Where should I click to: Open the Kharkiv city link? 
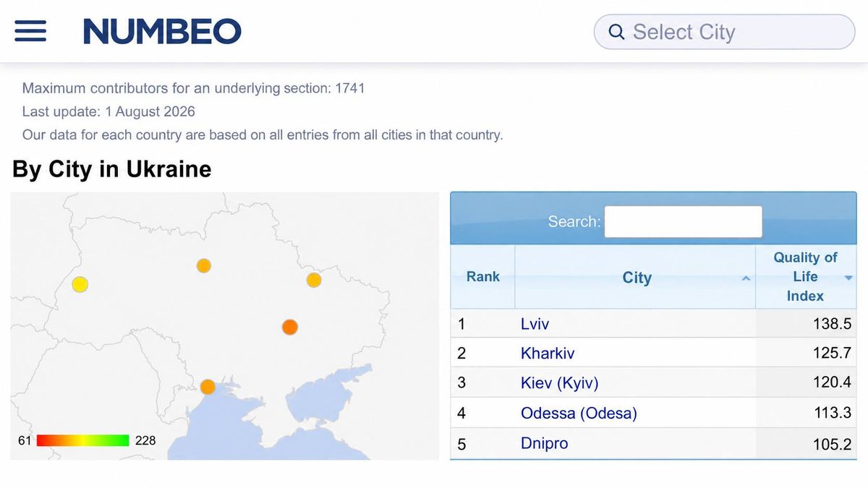click(x=548, y=354)
